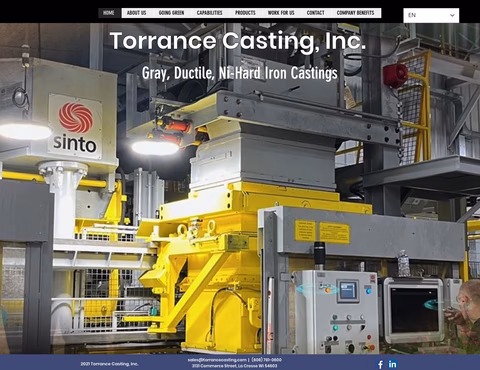Expand the EN language dropdown

pyautogui.click(x=431, y=15)
